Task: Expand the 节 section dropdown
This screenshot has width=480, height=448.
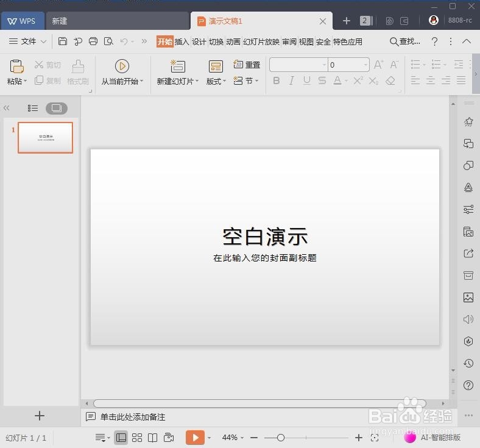Action: [256, 81]
